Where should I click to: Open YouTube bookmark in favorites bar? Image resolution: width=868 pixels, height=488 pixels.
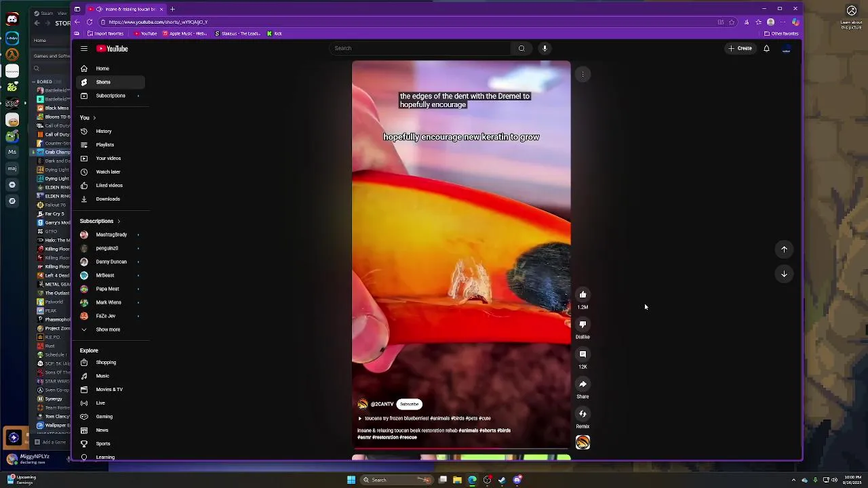click(x=145, y=33)
